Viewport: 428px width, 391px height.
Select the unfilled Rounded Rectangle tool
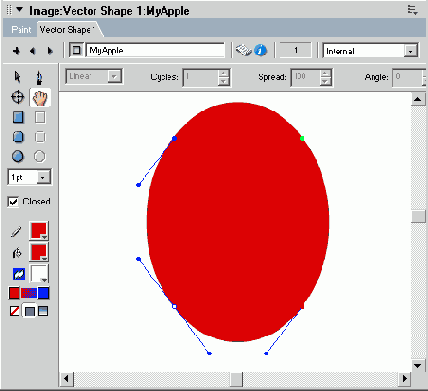[x=40, y=137]
